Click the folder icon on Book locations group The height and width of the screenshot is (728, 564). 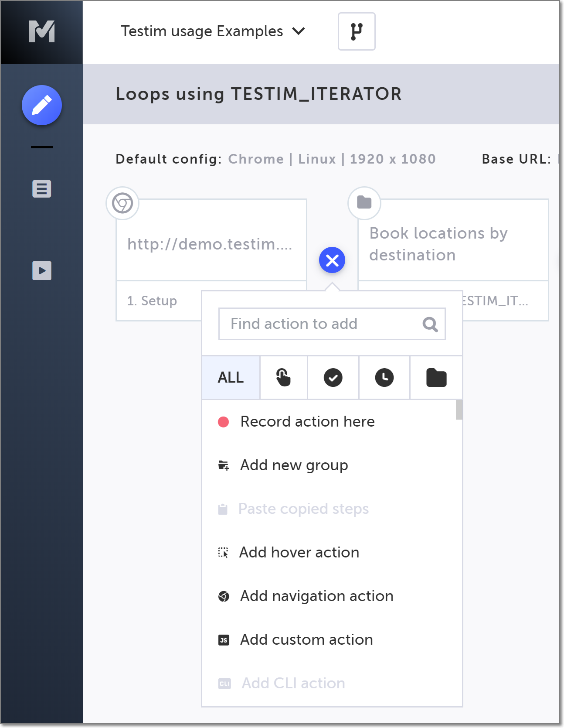(x=364, y=203)
